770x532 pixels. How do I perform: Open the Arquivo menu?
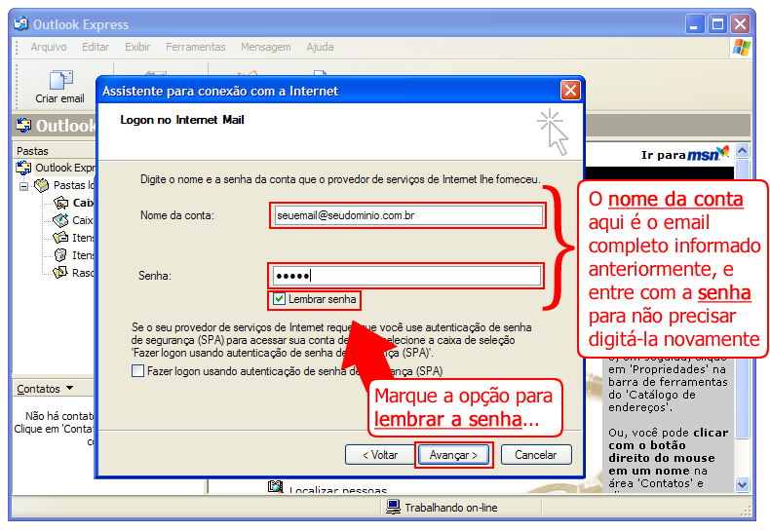coord(49,47)
